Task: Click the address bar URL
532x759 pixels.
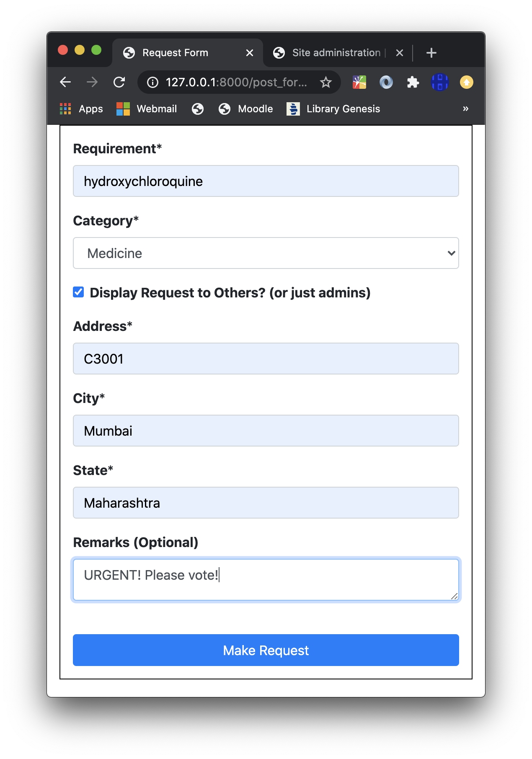Action: click(236, 82)
